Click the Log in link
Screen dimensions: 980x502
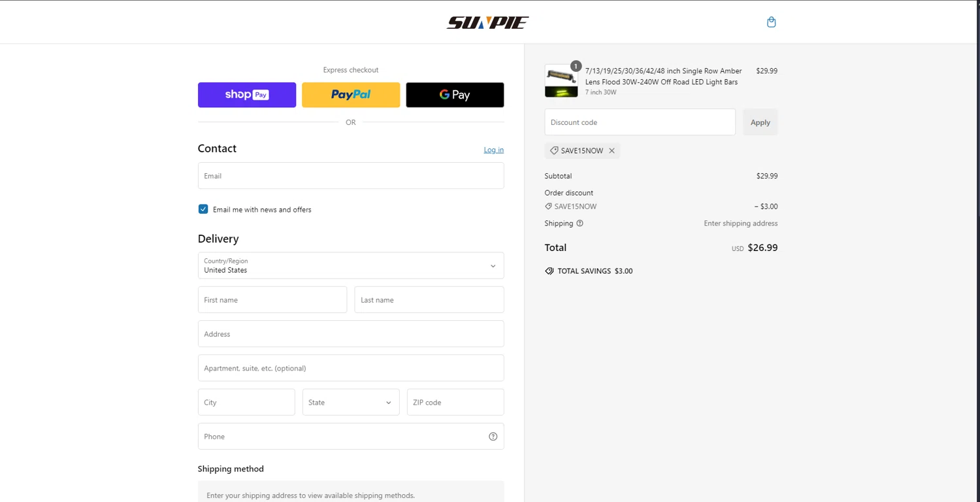493,150
